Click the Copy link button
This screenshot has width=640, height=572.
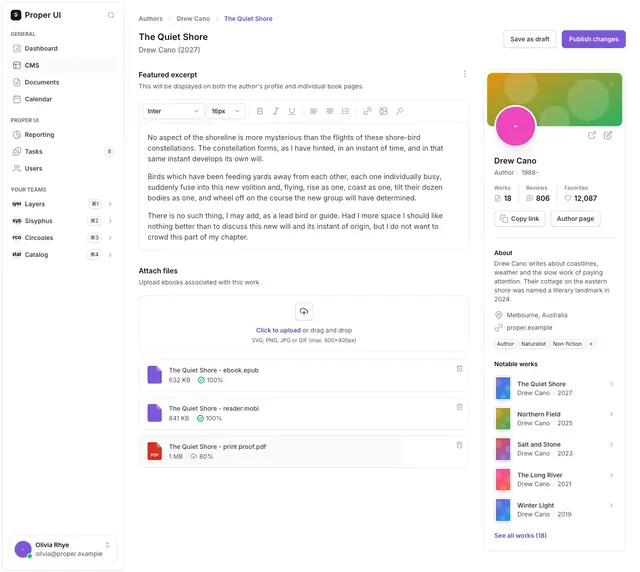click(520, 219)
